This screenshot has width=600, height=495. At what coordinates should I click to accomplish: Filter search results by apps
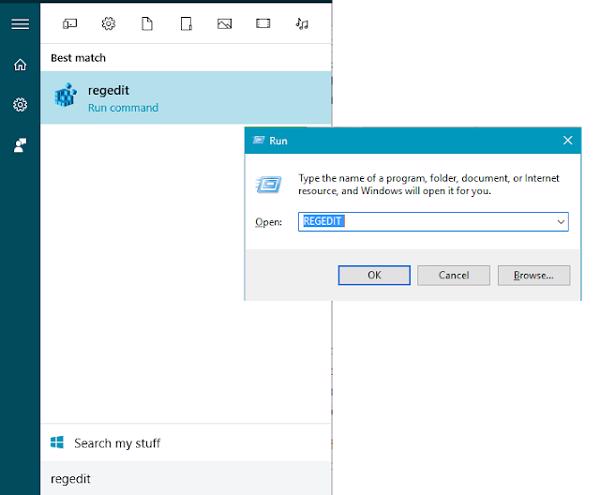70,24
